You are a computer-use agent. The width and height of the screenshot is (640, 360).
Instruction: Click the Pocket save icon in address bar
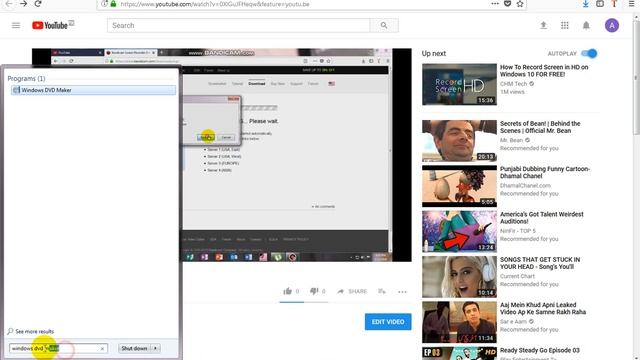pos(507,4)
